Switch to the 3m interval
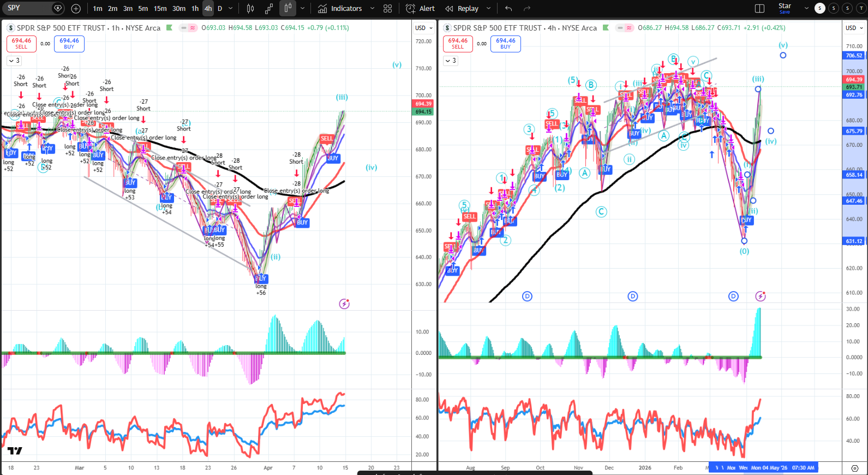The height and width of the screenshot is (475, 868). tap(128, 8)
